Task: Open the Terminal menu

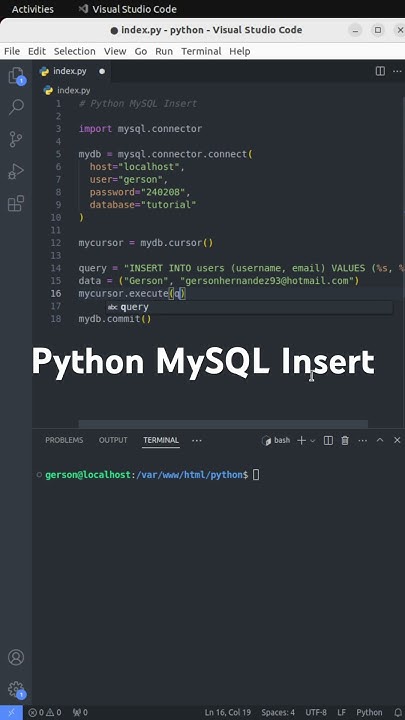Action: [x=201, y=51]
